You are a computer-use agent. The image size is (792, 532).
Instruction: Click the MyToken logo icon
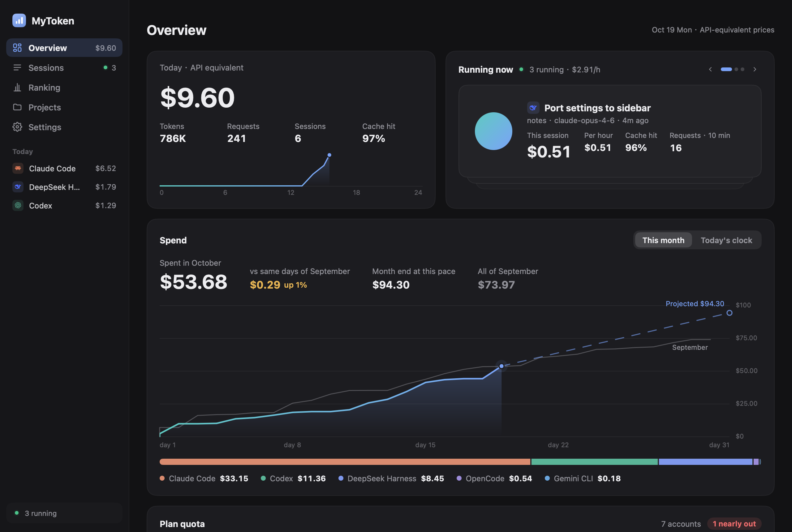[x=19, y=20]
